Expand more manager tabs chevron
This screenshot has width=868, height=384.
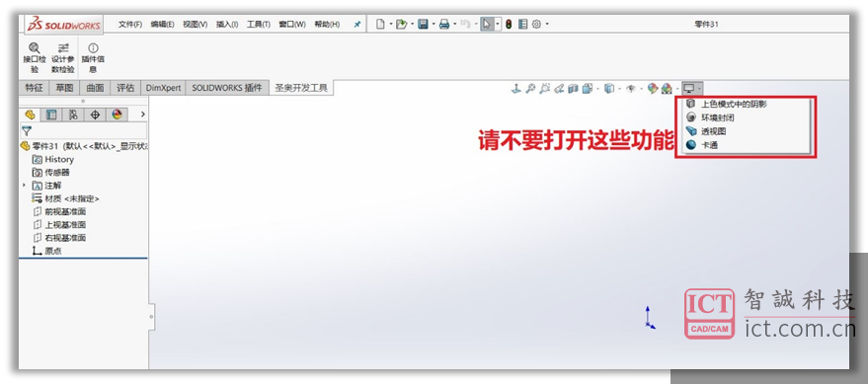143,114
